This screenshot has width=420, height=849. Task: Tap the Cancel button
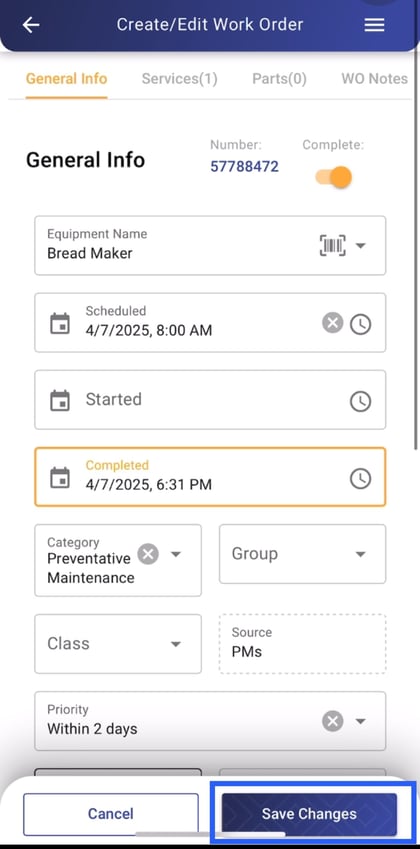click(x=111, y=814)
